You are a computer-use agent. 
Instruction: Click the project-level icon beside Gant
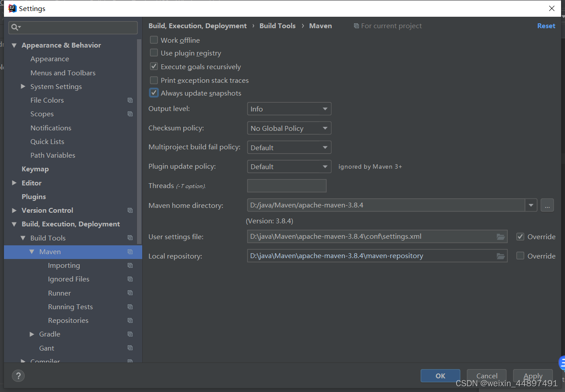(x=130, y=348)
